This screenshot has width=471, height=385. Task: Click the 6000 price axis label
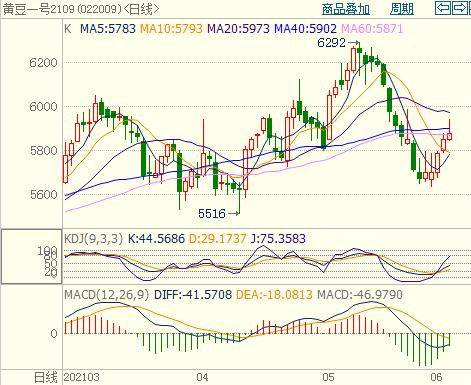tap(43, 107)
